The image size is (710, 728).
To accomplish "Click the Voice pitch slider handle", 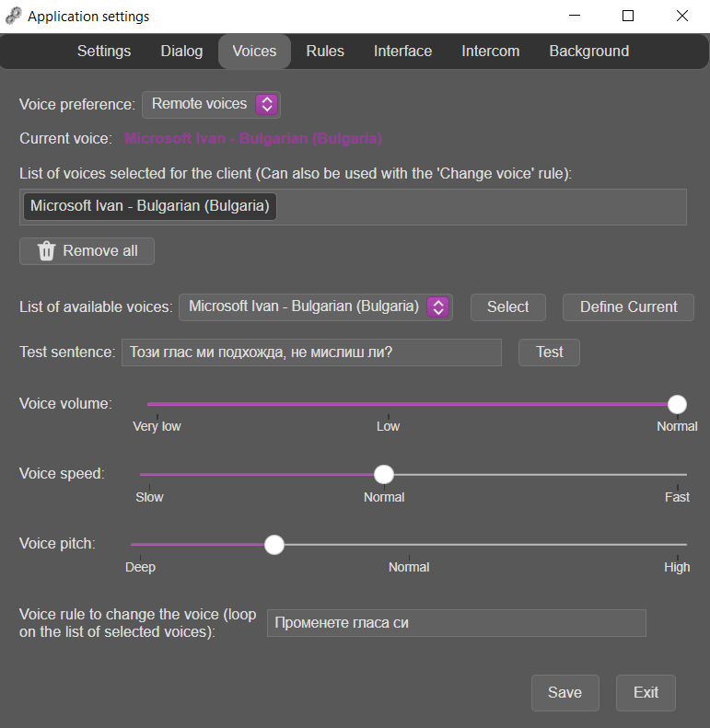I will coord(274,545).
